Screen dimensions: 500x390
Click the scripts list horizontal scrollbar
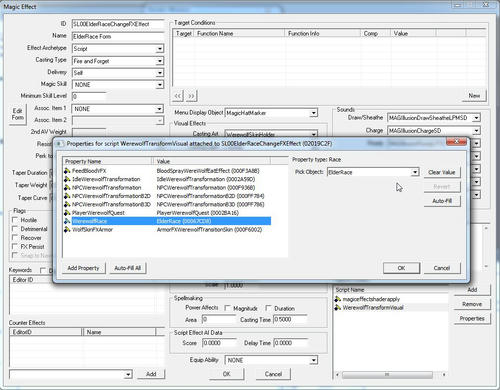coord(391,375)
